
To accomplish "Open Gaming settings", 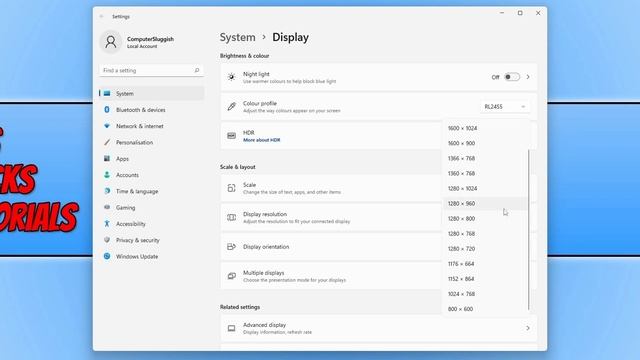I will click(151, 207).
